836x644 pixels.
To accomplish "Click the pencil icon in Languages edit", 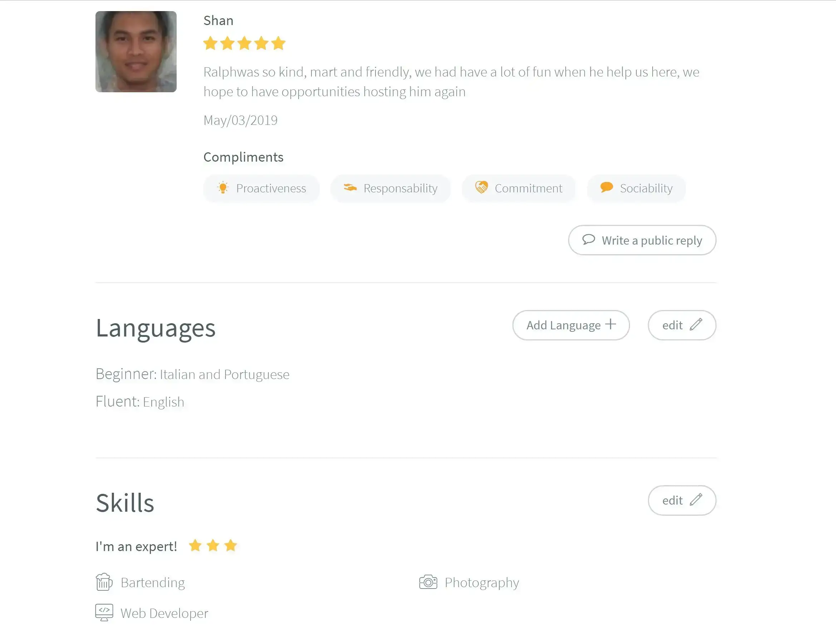I will coord(696,325).
